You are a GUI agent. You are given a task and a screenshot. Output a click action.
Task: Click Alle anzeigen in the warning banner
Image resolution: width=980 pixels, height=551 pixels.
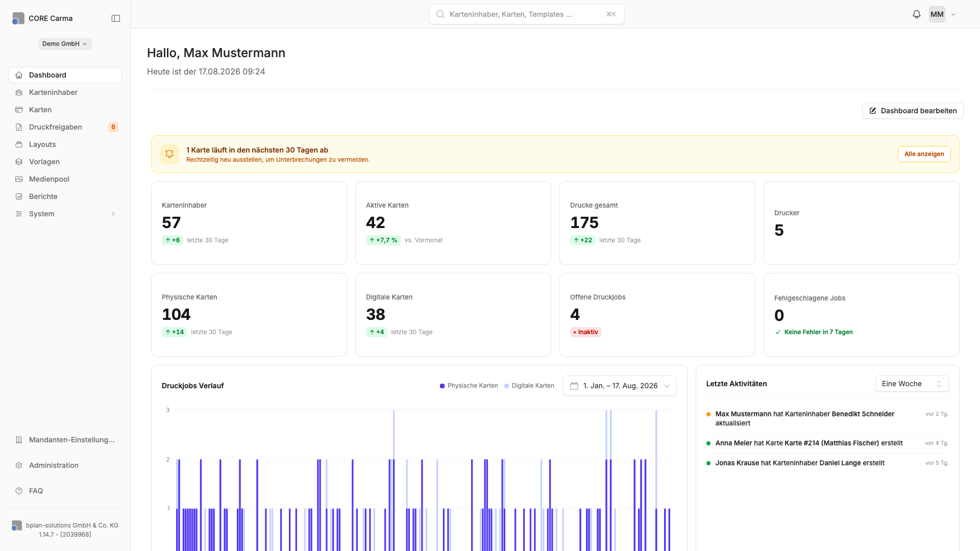(x=924, y=154)
